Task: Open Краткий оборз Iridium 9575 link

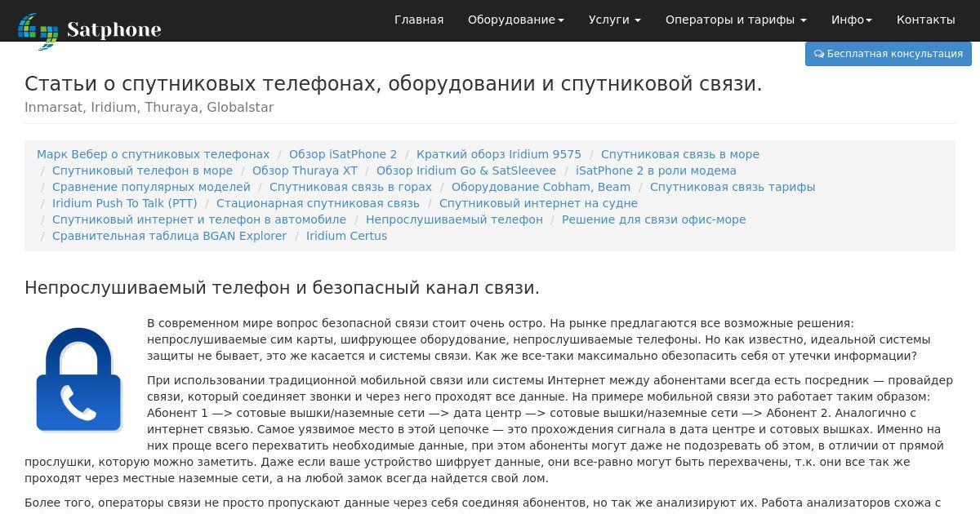Action: click(499, 154)
